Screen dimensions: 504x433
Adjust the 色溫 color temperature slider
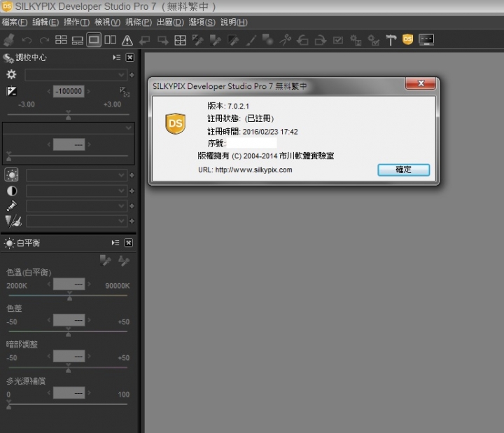68,296
